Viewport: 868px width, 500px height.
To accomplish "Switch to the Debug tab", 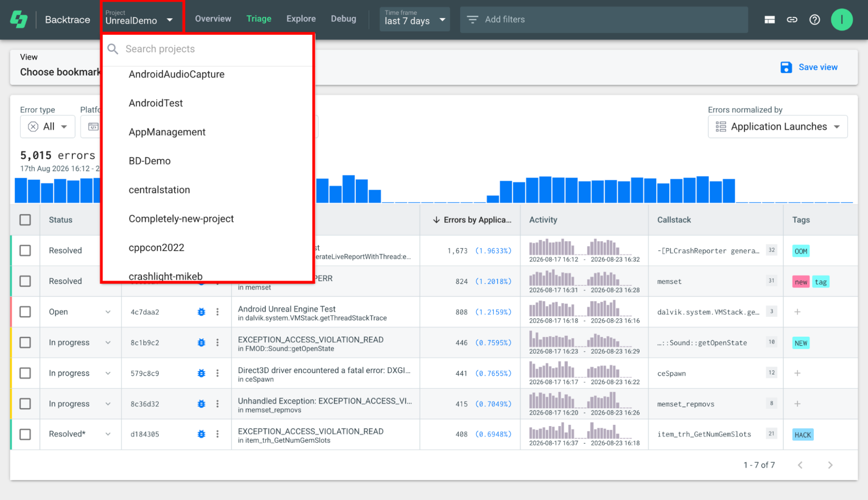I will click(343, 19).
